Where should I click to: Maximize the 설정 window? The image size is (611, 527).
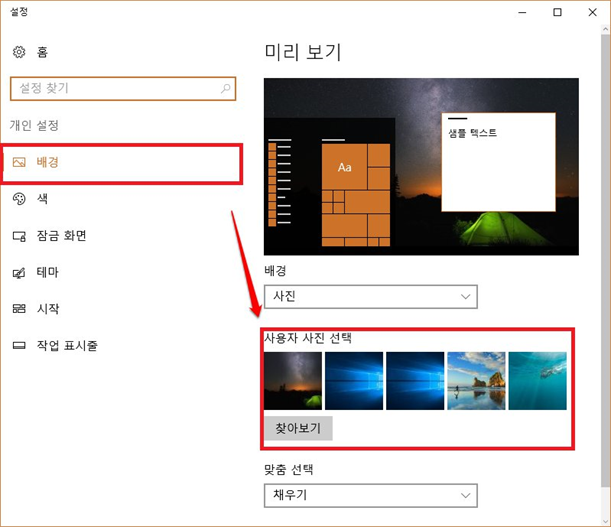(557, 12)
